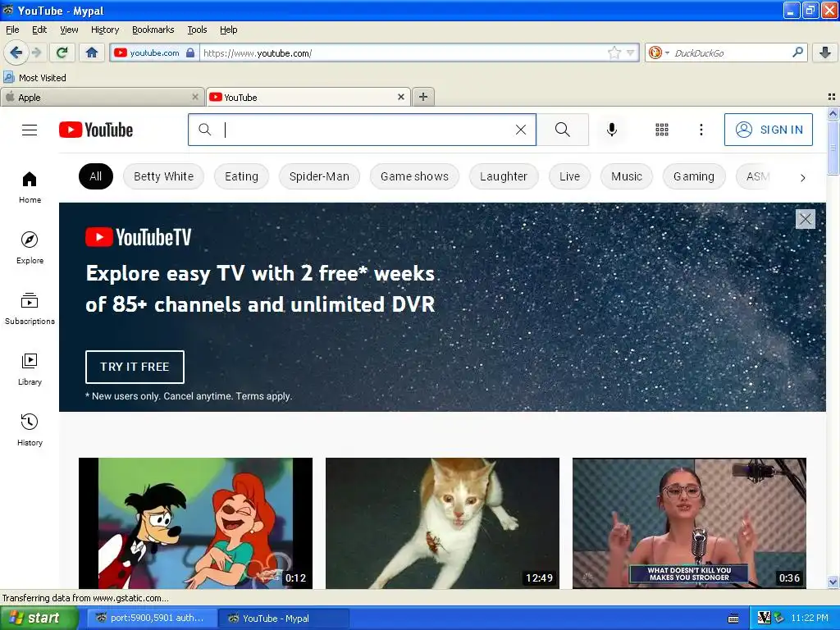This screenshot has height=630, width=840.
Task: Click the page scrollbar down arrow
Action: (x=833, y=582)
